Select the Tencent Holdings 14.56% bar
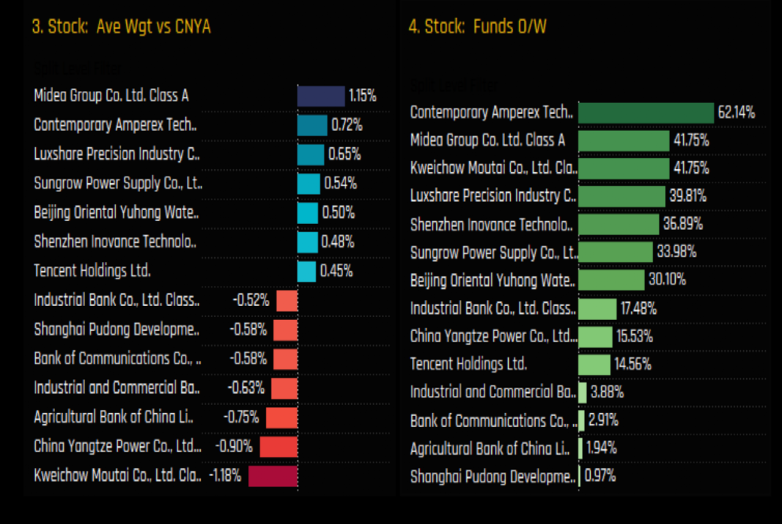 coord(594,365)
